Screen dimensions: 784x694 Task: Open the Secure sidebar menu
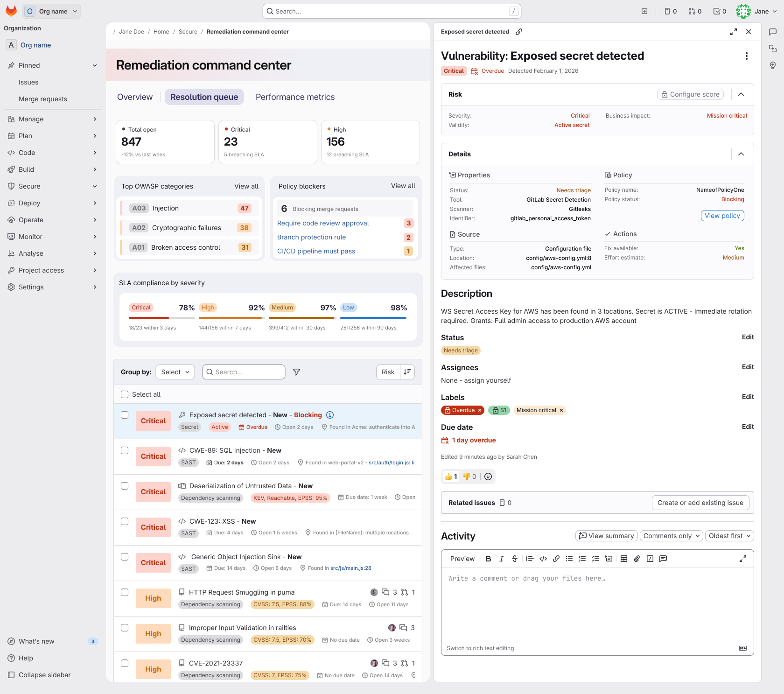point(52,186)
